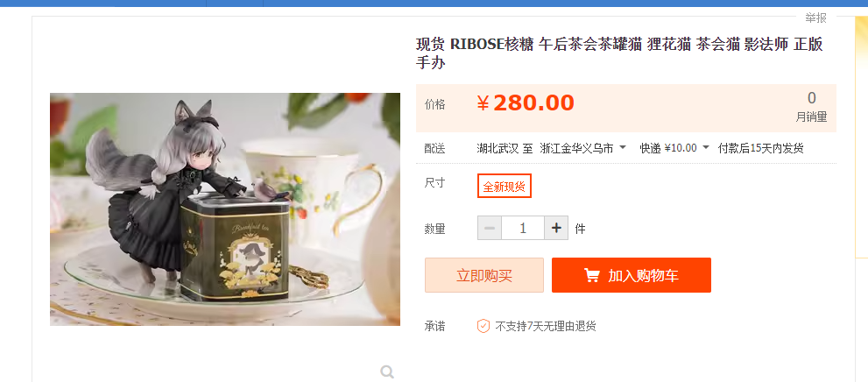868x382 pixels.
Task: Click the 湖北武汉 shipping origin text
Action: pyautogui.click(x=498, y=148)
